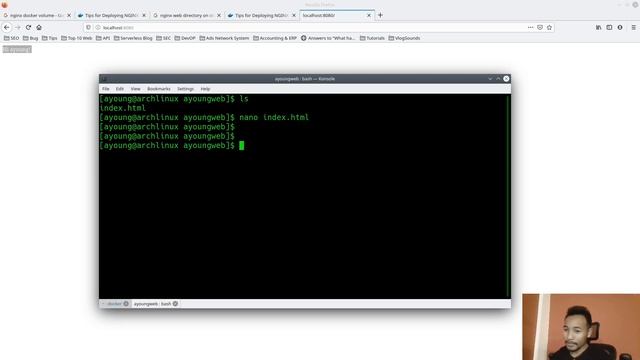Open the Firefox Library icon

(598, 27)
